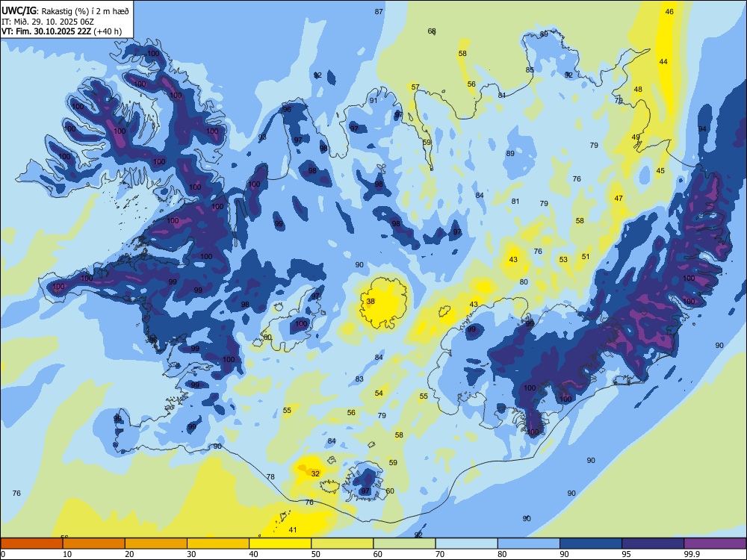Click the legend tick label '70'
This screenshot has height=560, width=747.
pyautogui.click(x=440, y=554)
